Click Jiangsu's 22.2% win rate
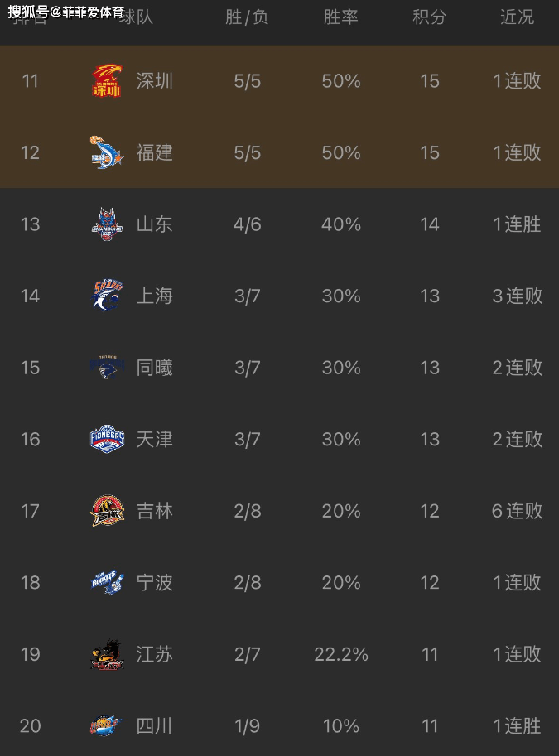 pos(341,654)
